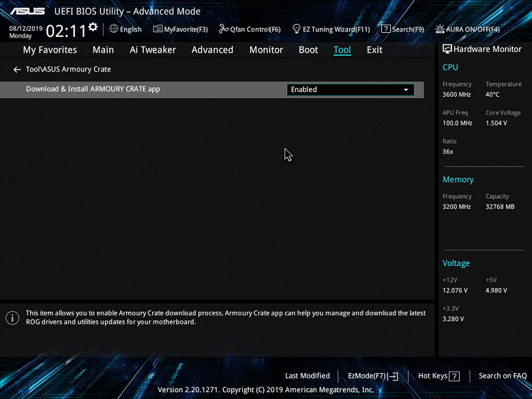Open the Advanced tab
The image size is (532, 399).
tap(212, 50)
